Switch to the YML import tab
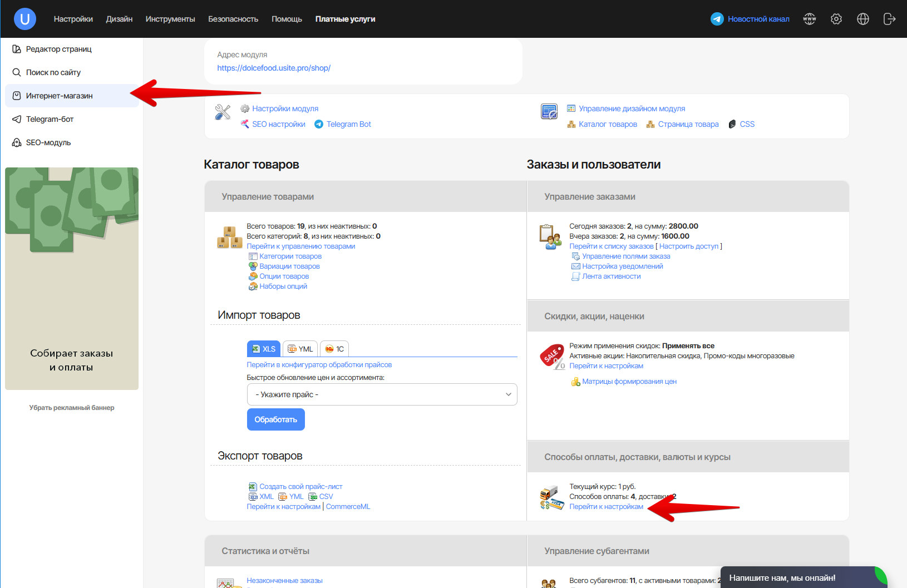Image resolution: width=907 pixels, height=588 pixels. [300, 349]
